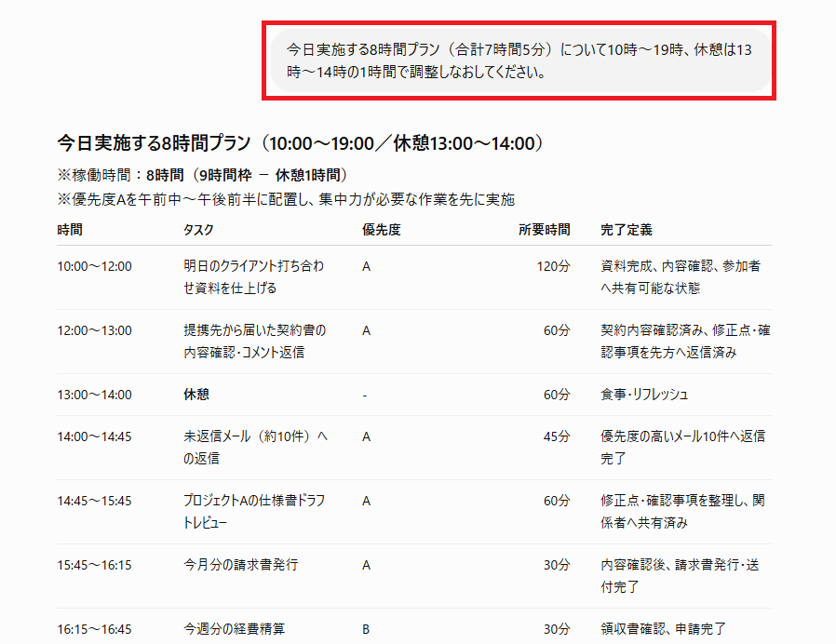This screenshot has height=644, width=836.
Task: Click the 120分 duration cell
Action: [553, 266]
